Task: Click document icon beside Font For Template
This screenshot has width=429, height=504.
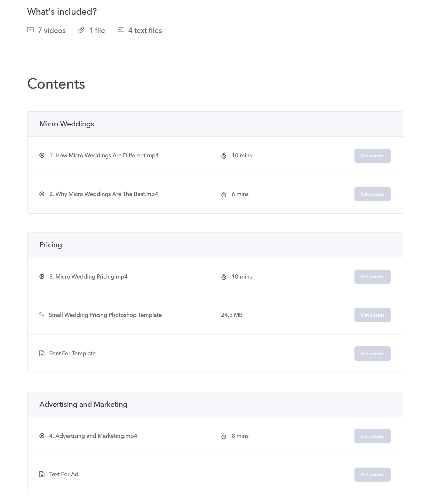Action: click(42, 353)
